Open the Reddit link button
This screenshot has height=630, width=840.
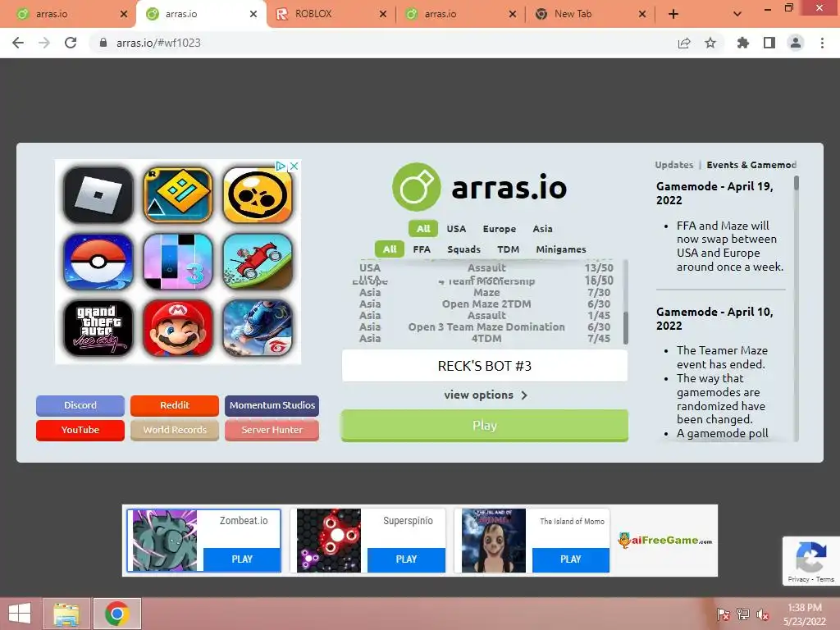pyautogui.click(x=175, y=405)
